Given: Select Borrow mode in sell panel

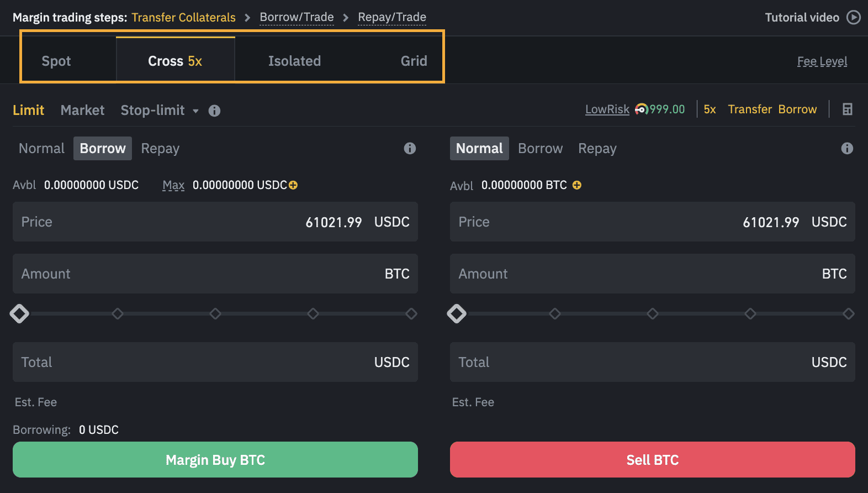Looking at the screenshot, I should point(541,148).
